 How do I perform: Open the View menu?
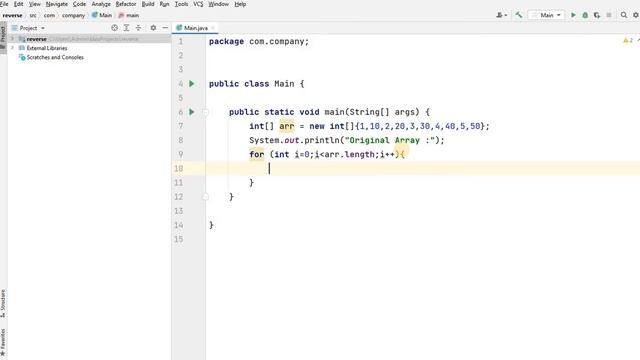coord(35,4)
